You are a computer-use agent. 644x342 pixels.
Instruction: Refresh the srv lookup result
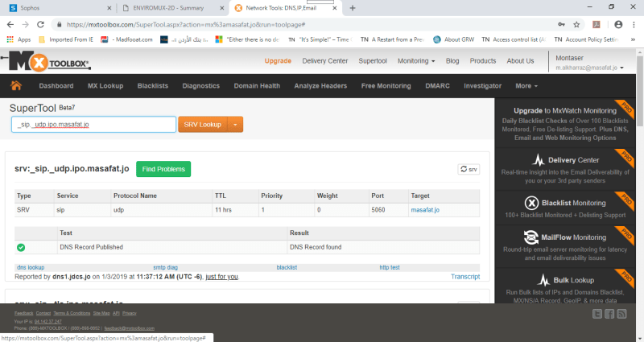469,169
